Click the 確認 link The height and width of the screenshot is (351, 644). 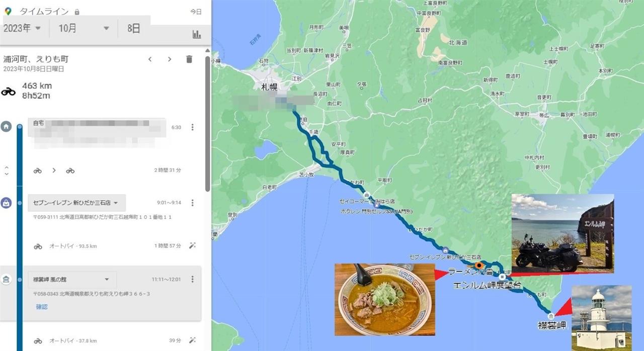coord(42,306)
